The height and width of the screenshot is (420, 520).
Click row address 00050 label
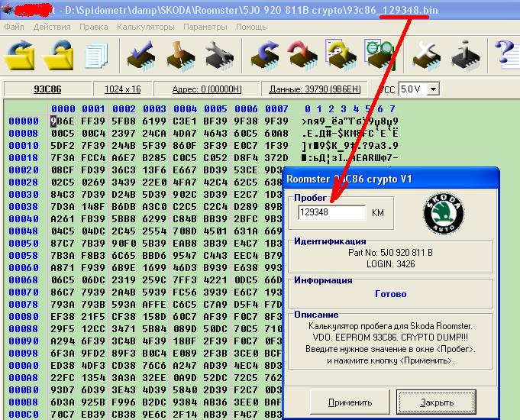click(x=24, y=244)
